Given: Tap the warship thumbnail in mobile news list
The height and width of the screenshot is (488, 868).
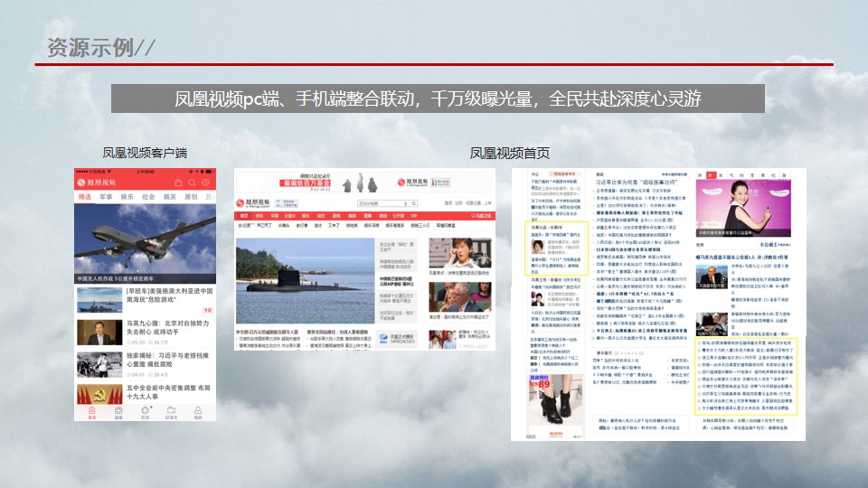Looking at the screenshot, I should point(99,300).
